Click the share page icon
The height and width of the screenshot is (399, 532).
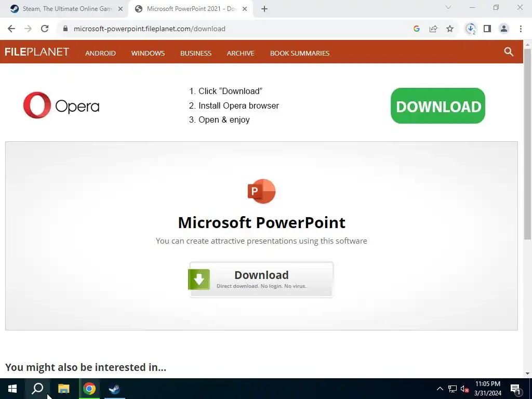(433, 29)
